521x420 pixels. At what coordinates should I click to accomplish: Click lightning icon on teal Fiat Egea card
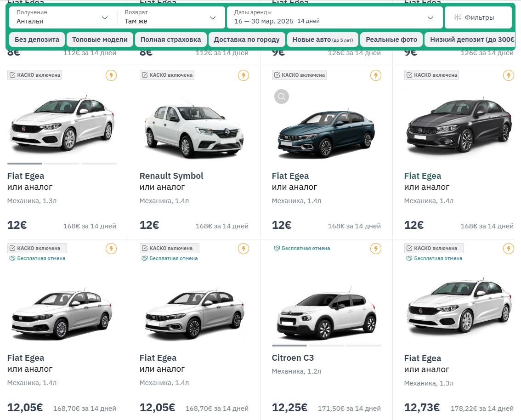(x=376, y=75)
